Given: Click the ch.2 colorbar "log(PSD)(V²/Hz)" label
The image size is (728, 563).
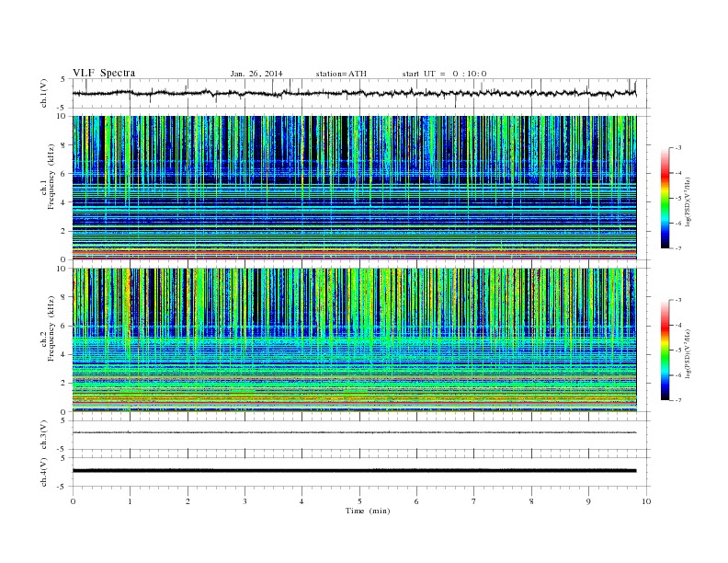Looking at the screenshot, I should point(689,353).
